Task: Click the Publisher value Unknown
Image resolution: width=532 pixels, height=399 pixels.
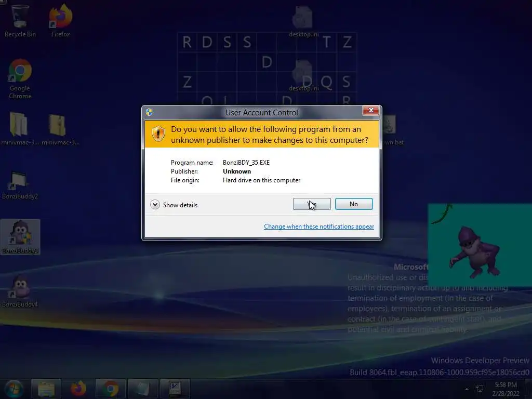Action: (237, 171)
